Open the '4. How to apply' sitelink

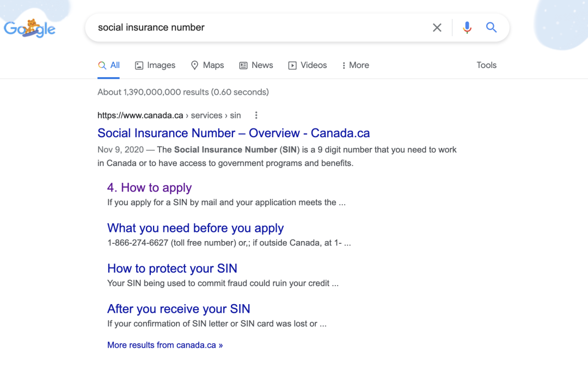tap(149, 187)
